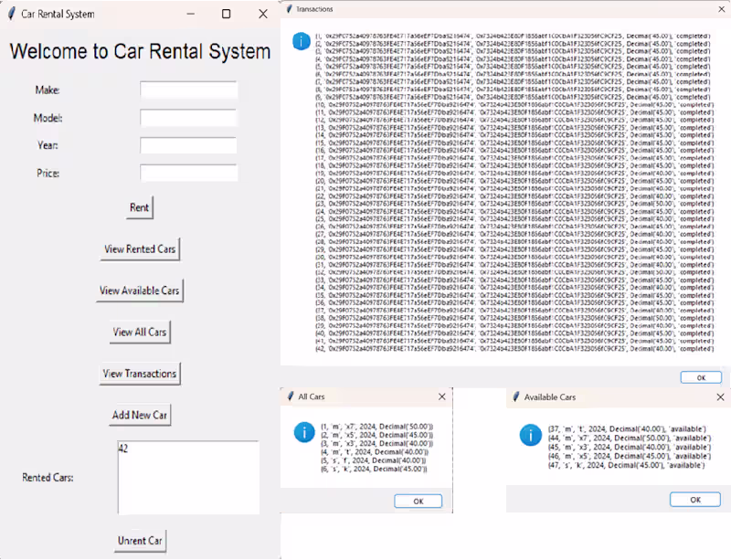This screenshot has height=560, width=731.
Task: Click the Rent button
Action: pyautogui.click(x=139, y=207)
